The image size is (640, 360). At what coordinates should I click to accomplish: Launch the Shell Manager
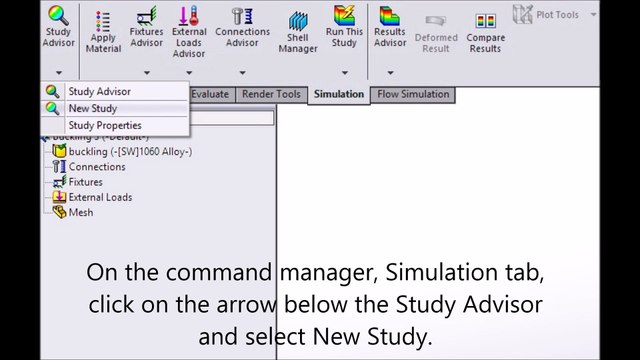pyautogui.click(x=298, y=32)
